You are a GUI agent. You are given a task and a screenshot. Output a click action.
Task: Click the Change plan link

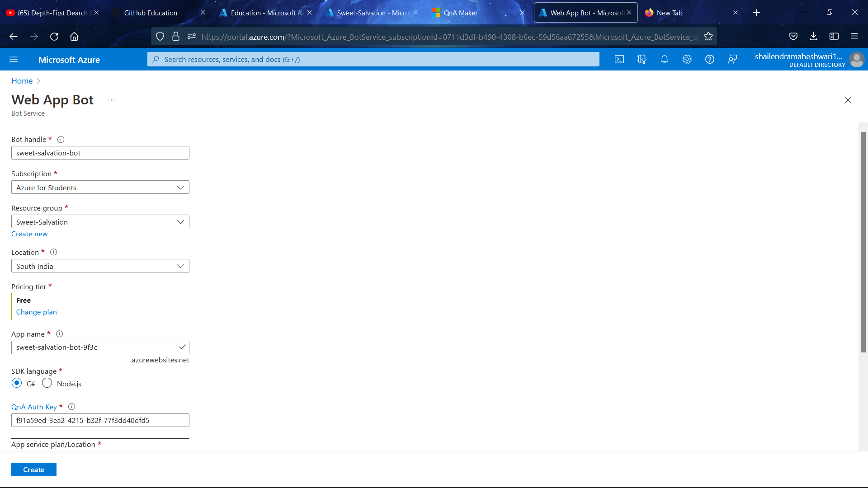click(36, 312)
